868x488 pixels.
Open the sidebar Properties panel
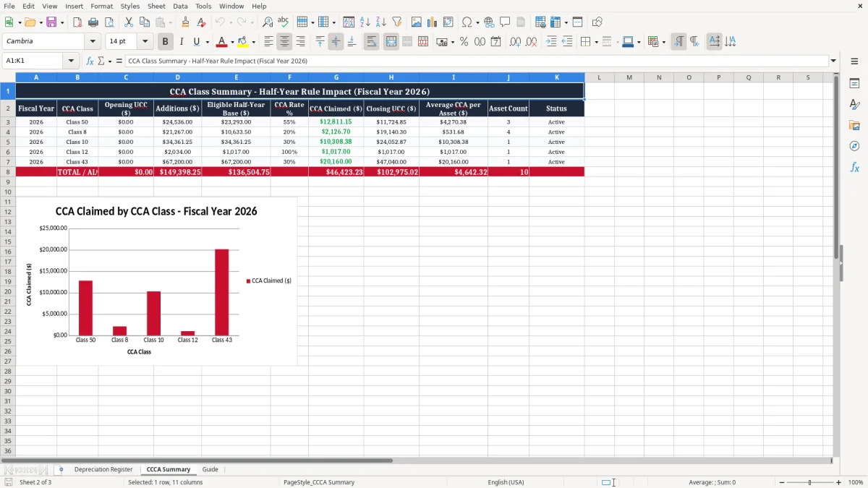[854, 84]
